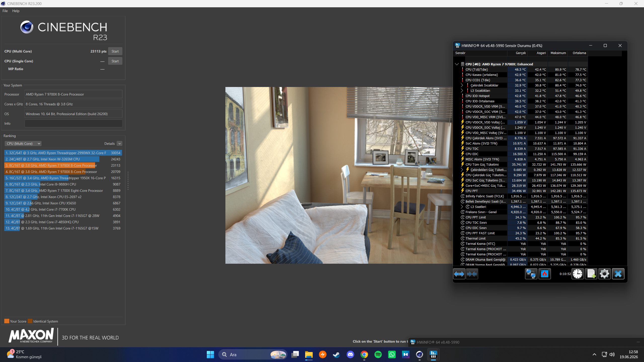Open the orange lightning app on taskbar

pyautogui.click(x=323, y=354)
